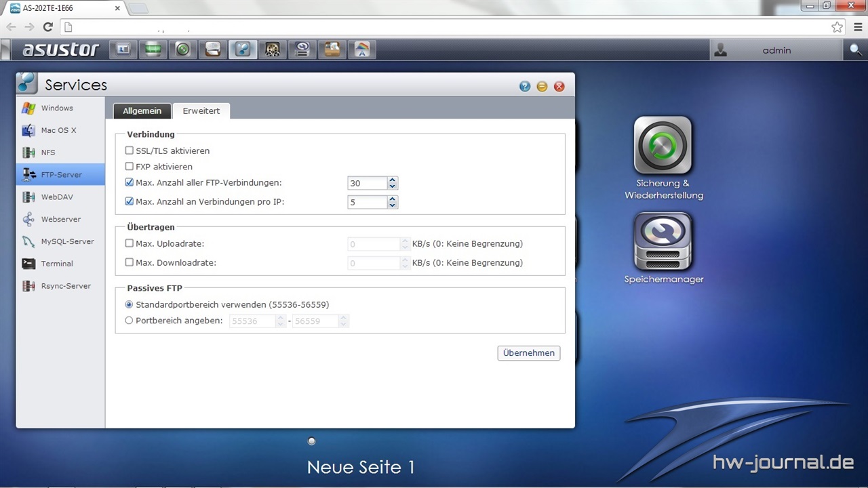Screen dimensions: 868x488
Task: Click max FTP connections field showing 30
Action: click(x=368, y=183)
